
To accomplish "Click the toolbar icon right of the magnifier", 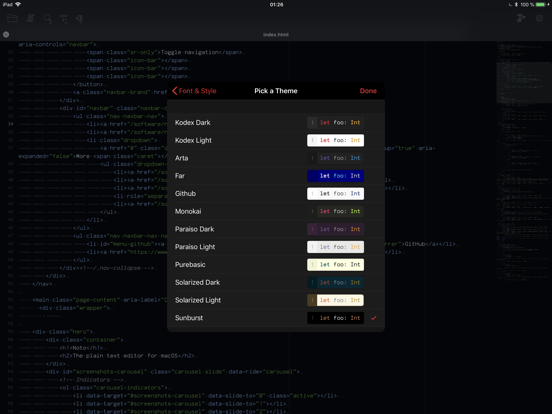I will point(63,19).
